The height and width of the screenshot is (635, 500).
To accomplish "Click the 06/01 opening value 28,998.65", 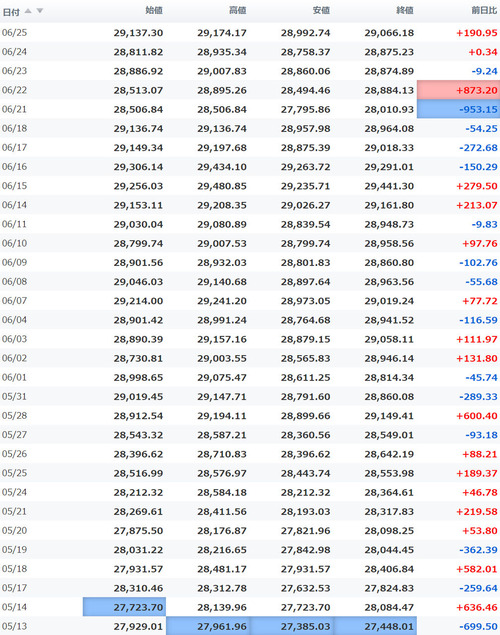I will tap(138, 377).
